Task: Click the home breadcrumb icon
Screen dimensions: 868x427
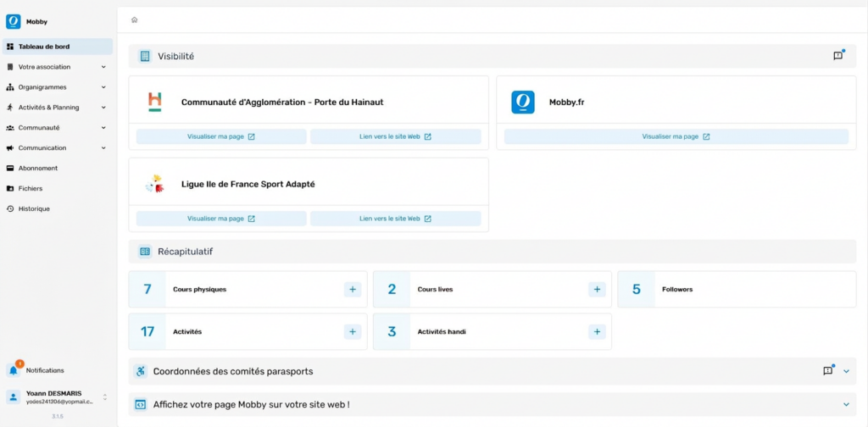Action: 134,19
